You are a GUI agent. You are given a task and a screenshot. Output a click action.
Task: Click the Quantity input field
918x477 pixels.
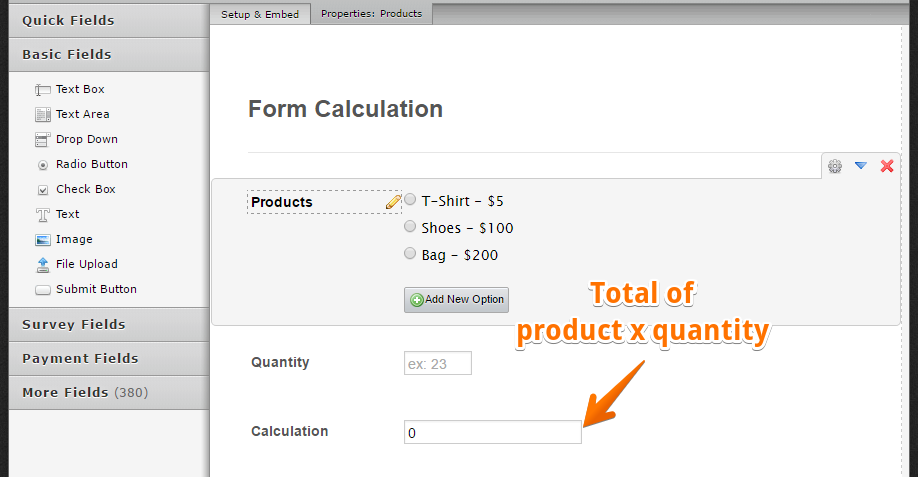pyautogui.click(x=437, y=364)
